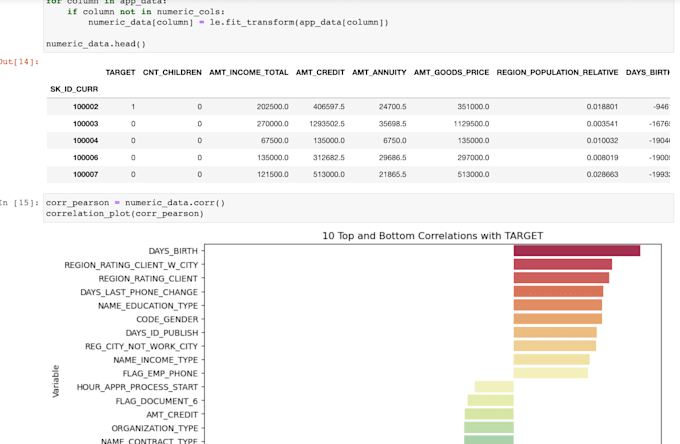Click the correlation_plot(corr_pearson) code line
Viewport: 680px width, 444px height.
127,213
